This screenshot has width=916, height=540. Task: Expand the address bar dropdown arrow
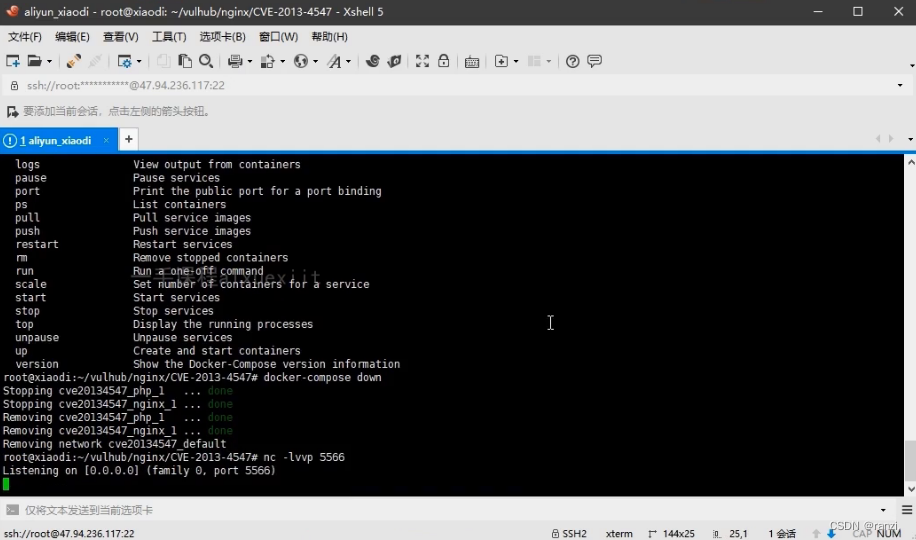900,85
